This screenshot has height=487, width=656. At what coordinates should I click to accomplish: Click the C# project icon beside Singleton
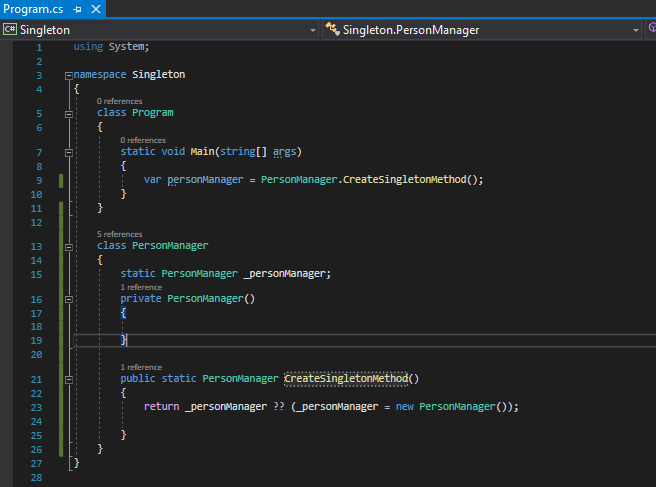coord(10,30)
